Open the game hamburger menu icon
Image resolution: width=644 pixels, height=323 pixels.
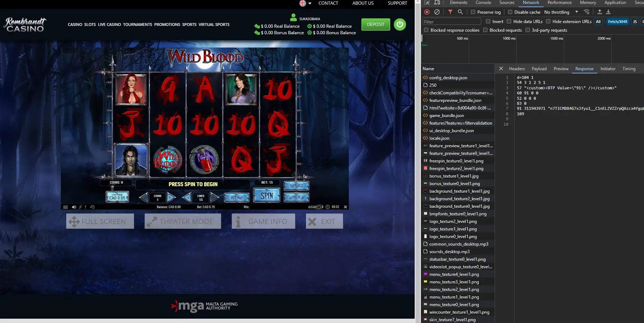tap(65, 207)
